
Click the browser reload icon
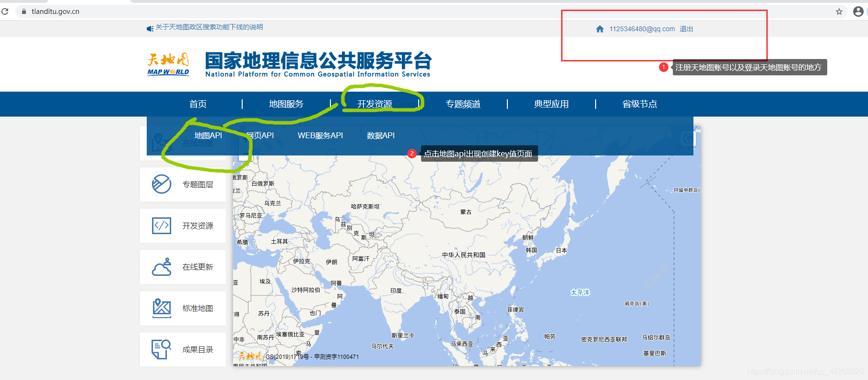pos(5,12)
